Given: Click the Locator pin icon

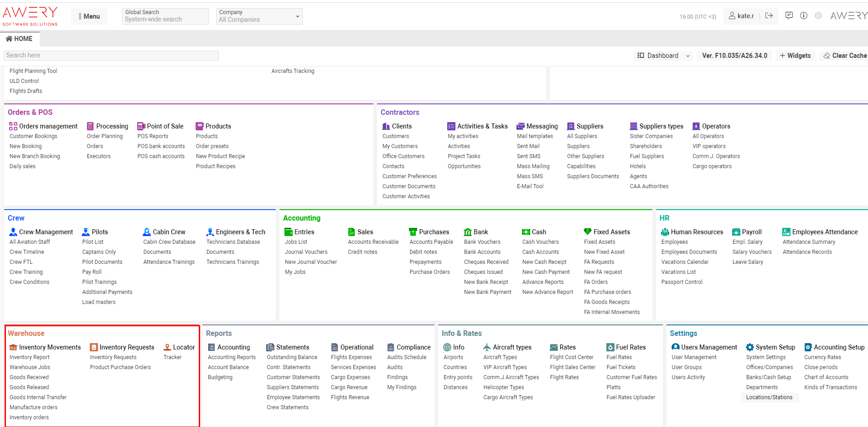Looking at the screenshot, I should (x=167, y=347).
